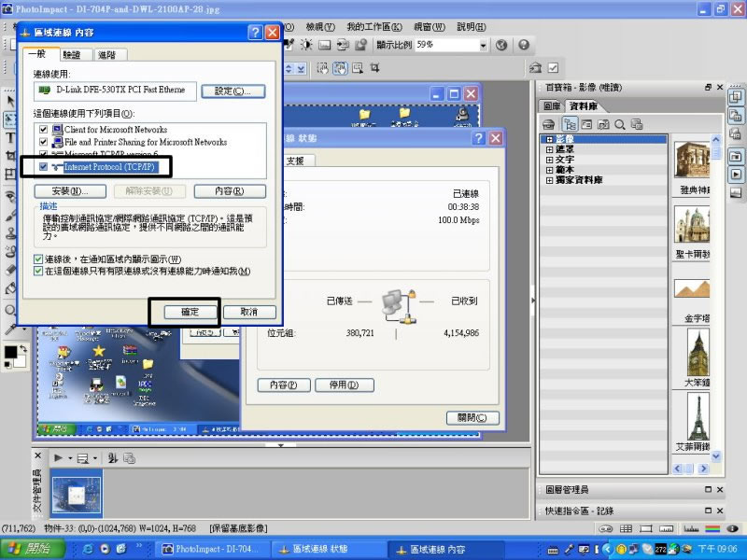Image resolution: width=747 pixels, height=560 pixels.
Task: Open the 檢視(V) menu
Action: coord(320,27)
